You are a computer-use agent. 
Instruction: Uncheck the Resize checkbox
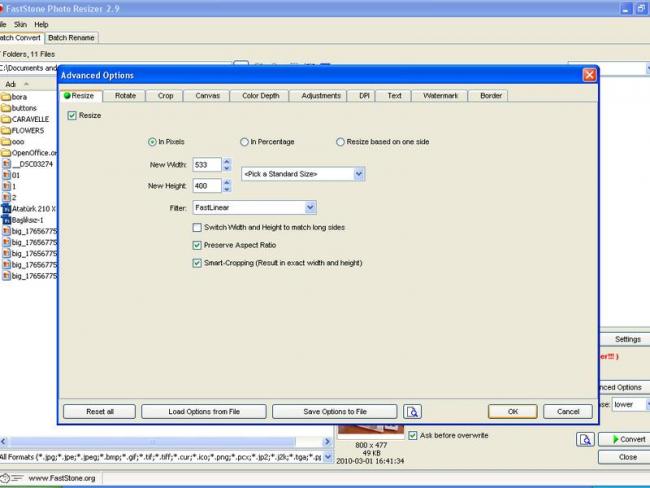72,115
